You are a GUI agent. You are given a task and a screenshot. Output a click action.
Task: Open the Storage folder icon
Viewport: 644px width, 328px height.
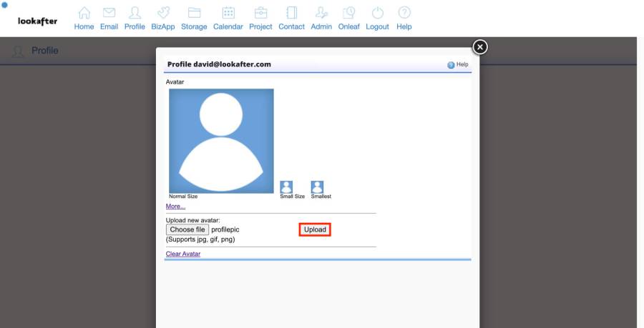194,14
